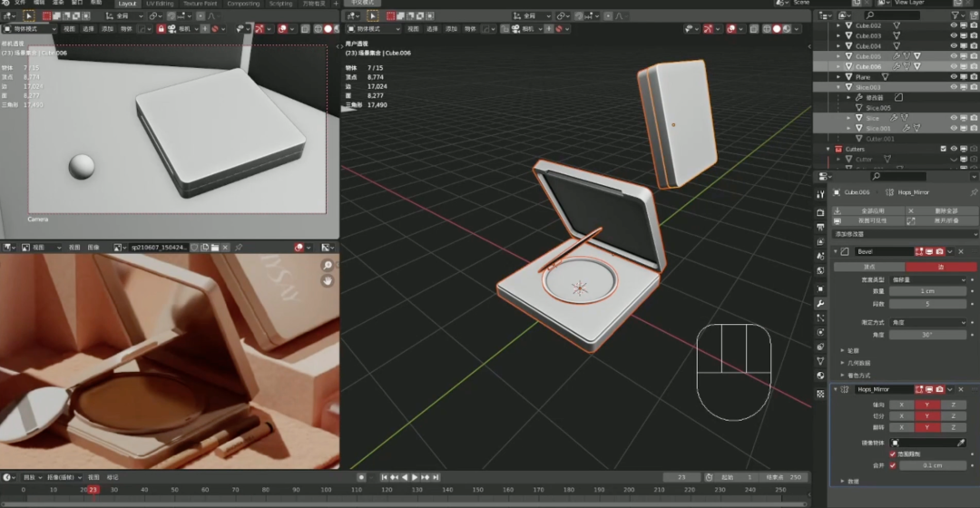Toggle the 合并 merge checkbox

893,464
